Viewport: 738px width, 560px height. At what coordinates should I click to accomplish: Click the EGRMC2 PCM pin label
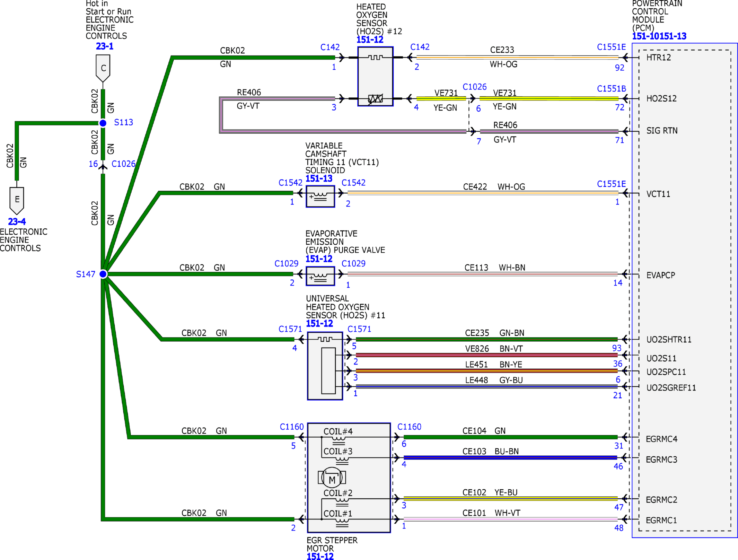[661, 500]
